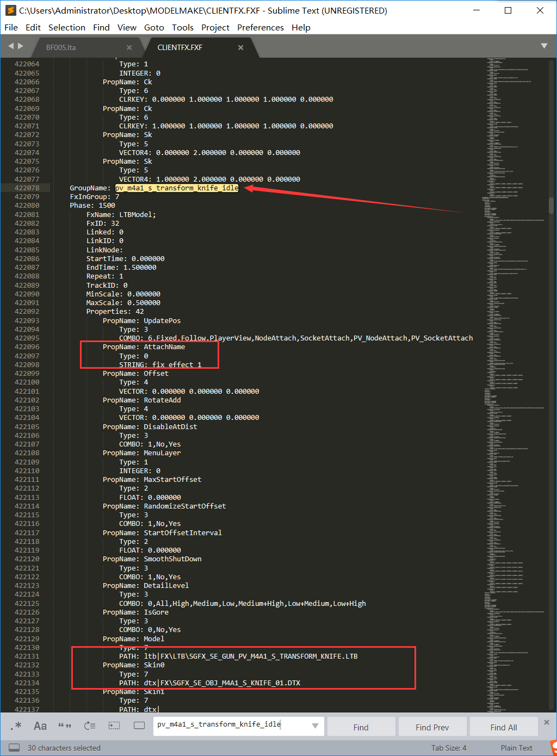
Task: Open the Help menu
Action: pyautogui.click(x=301, y=27)
